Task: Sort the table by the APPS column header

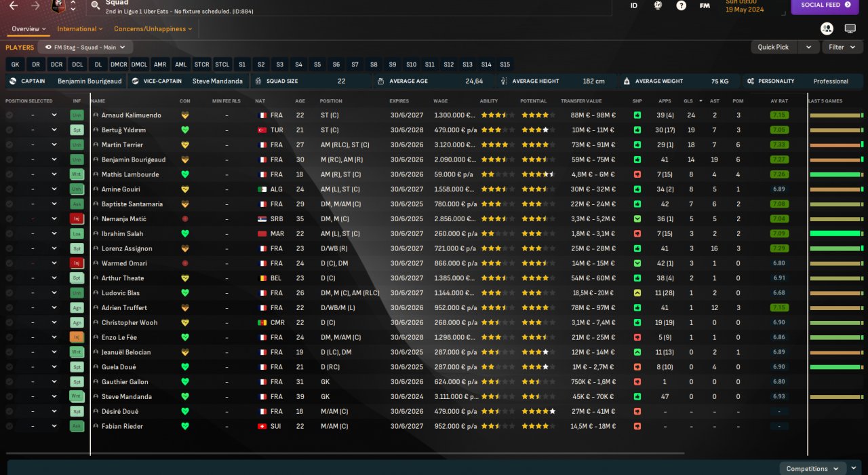Action: 665,101
